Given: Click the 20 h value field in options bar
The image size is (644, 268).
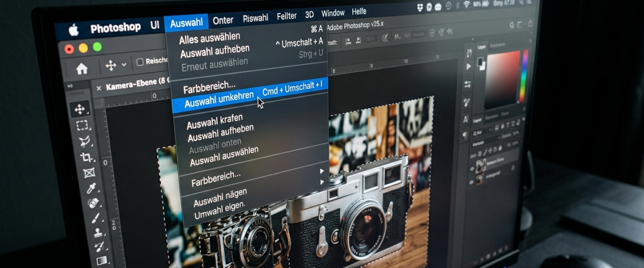Looking at the screenshot, I should click(x=370, y=39).
